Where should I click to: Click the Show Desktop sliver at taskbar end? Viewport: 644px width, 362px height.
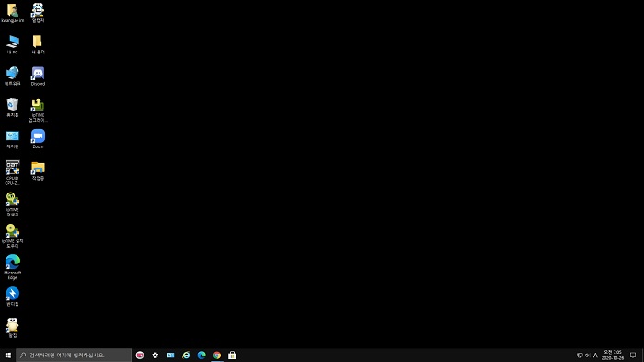point(642,355)
